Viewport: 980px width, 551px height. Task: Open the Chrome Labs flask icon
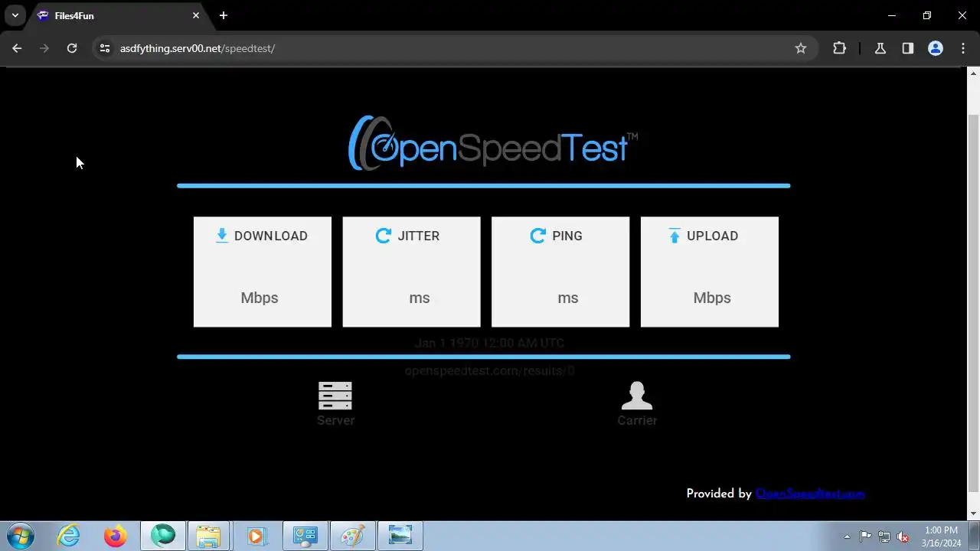[880, 48]
